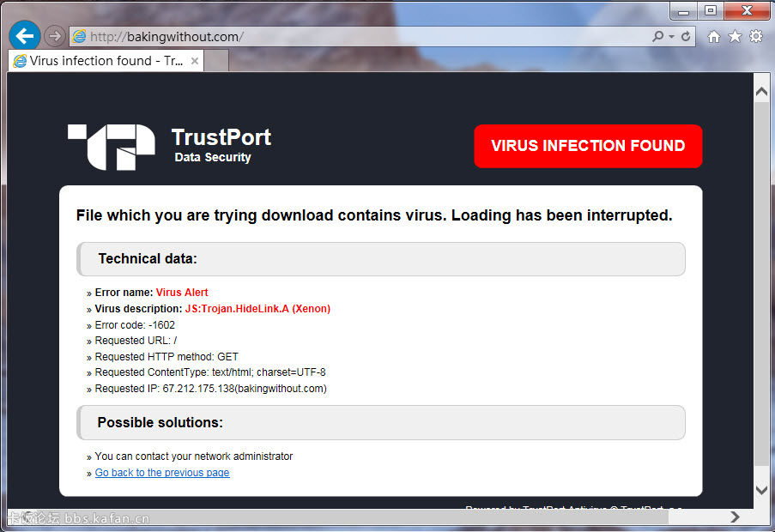775x532 pixels.
Task: Click the TrustPort Data Security title
Action: (x=221, y=145)
